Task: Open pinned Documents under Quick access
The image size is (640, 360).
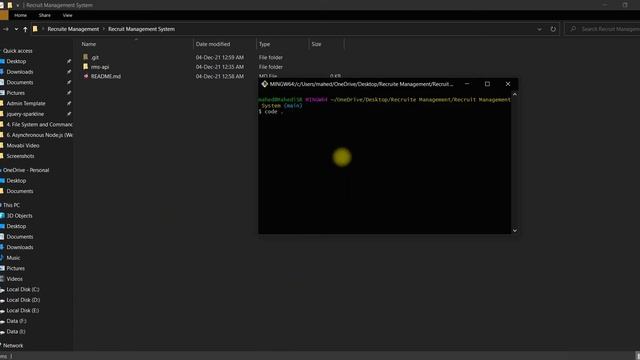Action: point(20,82)
